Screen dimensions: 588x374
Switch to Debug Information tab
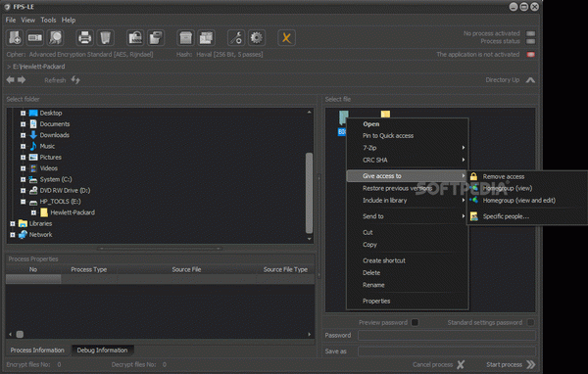coord(102,351)
